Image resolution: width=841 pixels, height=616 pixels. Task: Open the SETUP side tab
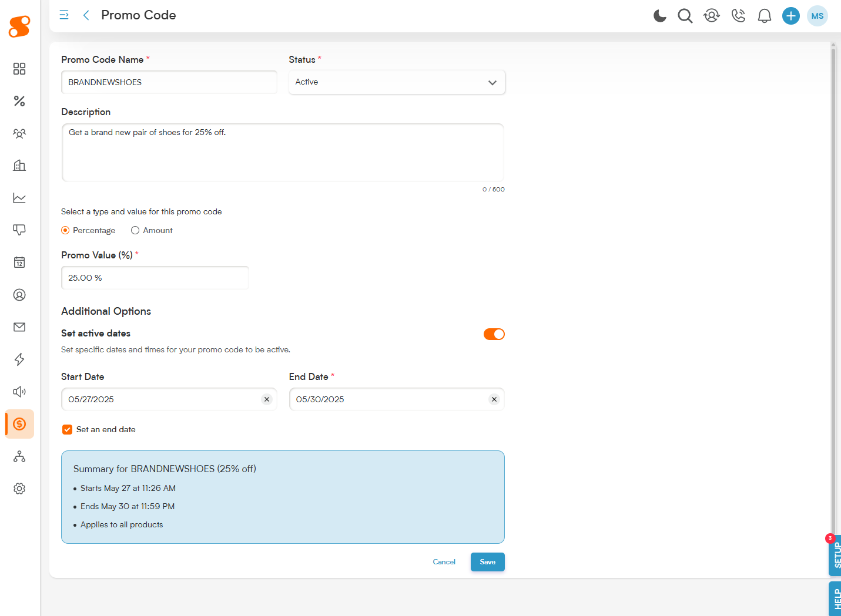(x=835, y=556)
